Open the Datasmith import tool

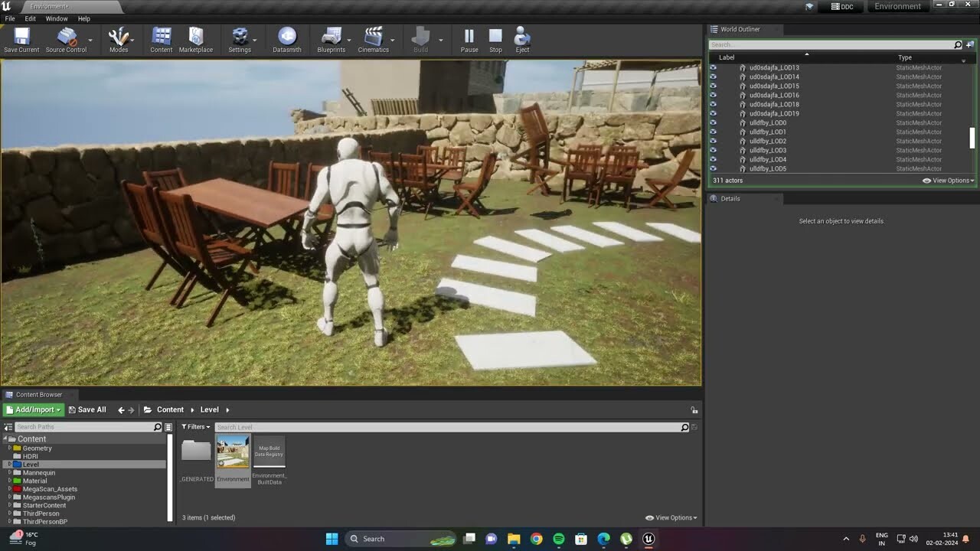pos(287,37)
